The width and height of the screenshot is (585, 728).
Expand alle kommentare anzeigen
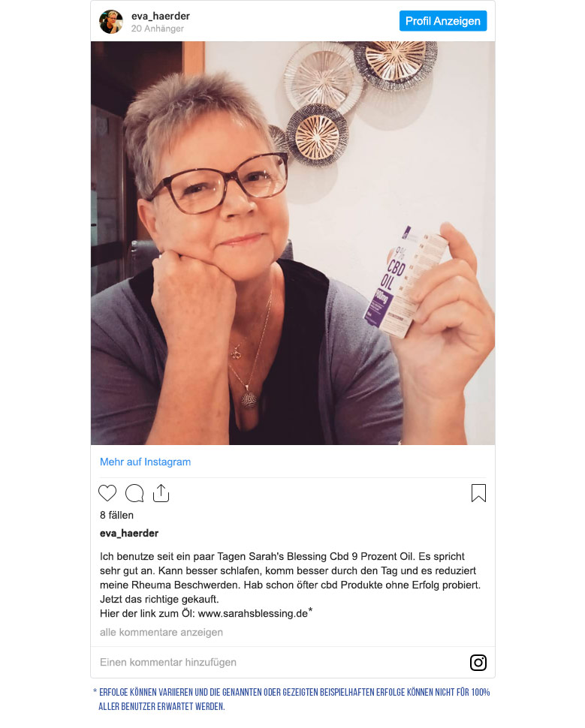coord(161,633)
